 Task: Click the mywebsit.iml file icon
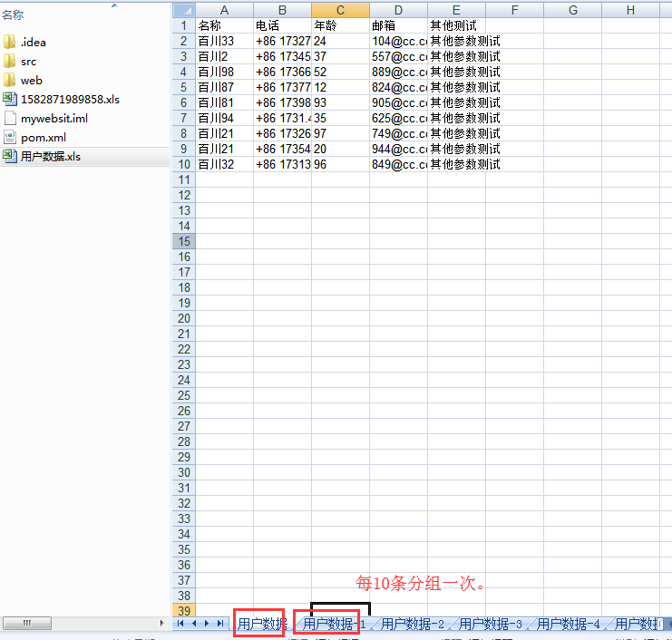[x=10, y=118]
